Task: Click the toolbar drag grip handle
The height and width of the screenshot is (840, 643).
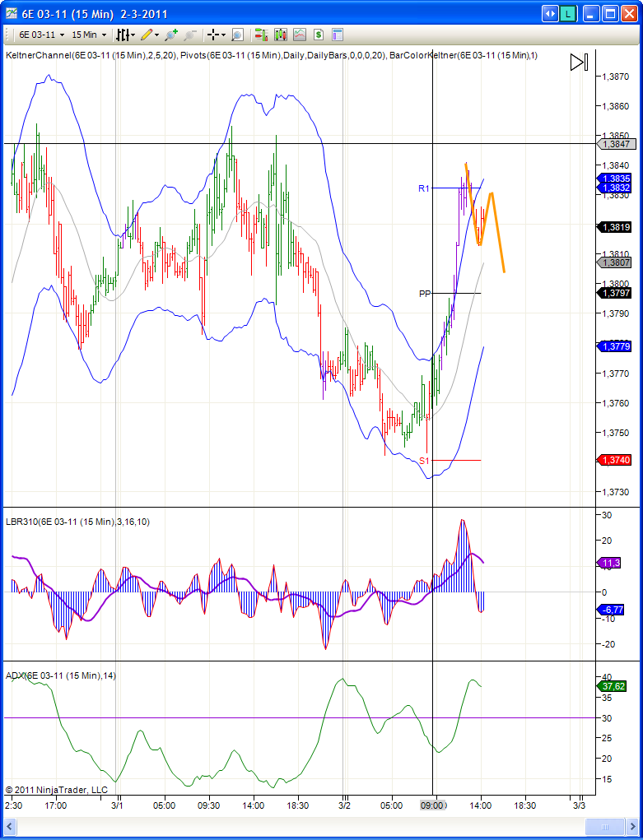Action: (x=8, y=35)
